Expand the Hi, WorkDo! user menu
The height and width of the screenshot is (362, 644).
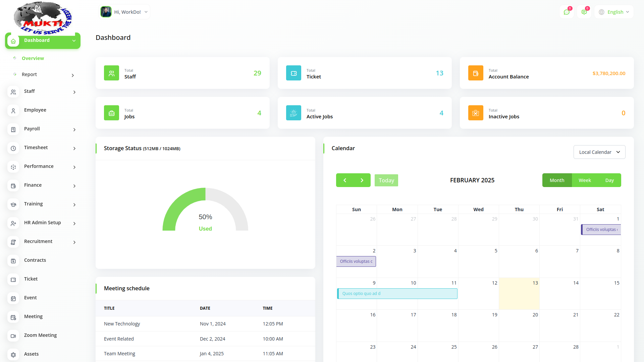[124, 12]
